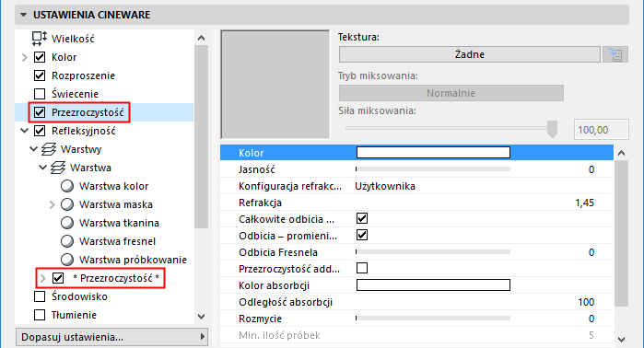Collapse the Warstwa node
Viewport: 644px width, 348px height.
coord(42,168)
